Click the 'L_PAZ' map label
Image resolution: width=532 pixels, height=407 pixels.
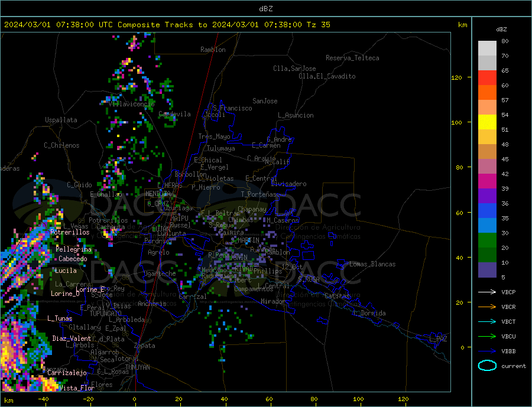coord(438,339)
